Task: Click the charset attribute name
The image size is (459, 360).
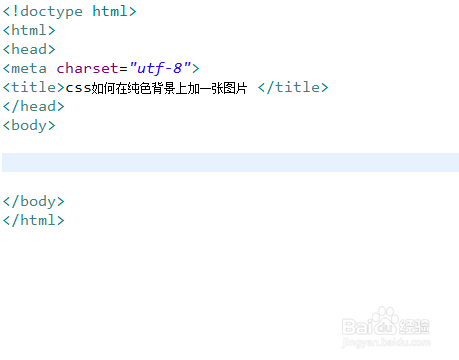Action: coord(87,68)
